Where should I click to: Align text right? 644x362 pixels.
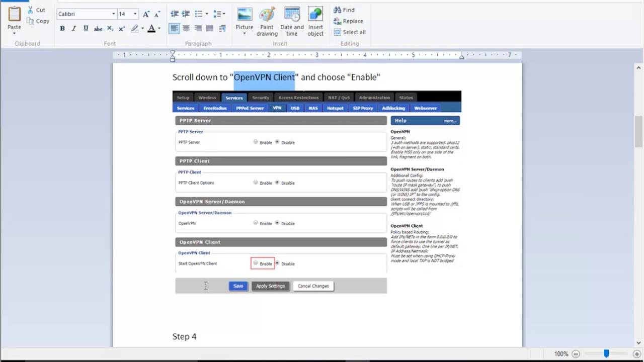[198, 29]
